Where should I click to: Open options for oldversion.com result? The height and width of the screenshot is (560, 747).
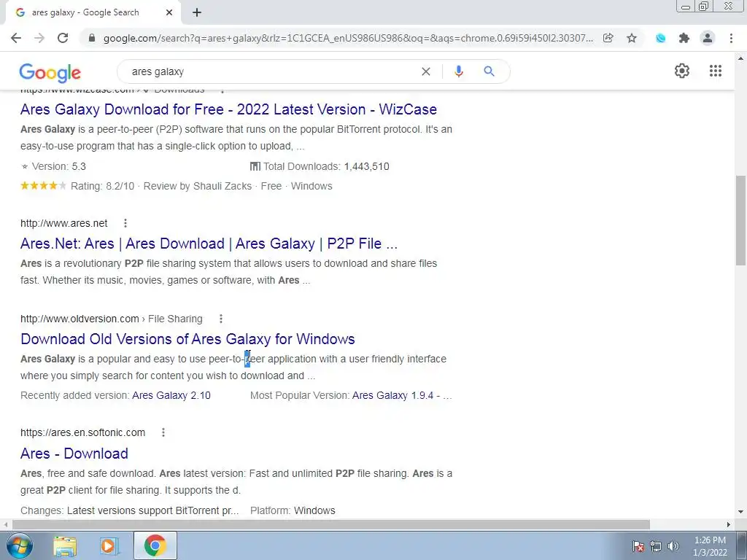pyautogui.click(x=220, y=319)
